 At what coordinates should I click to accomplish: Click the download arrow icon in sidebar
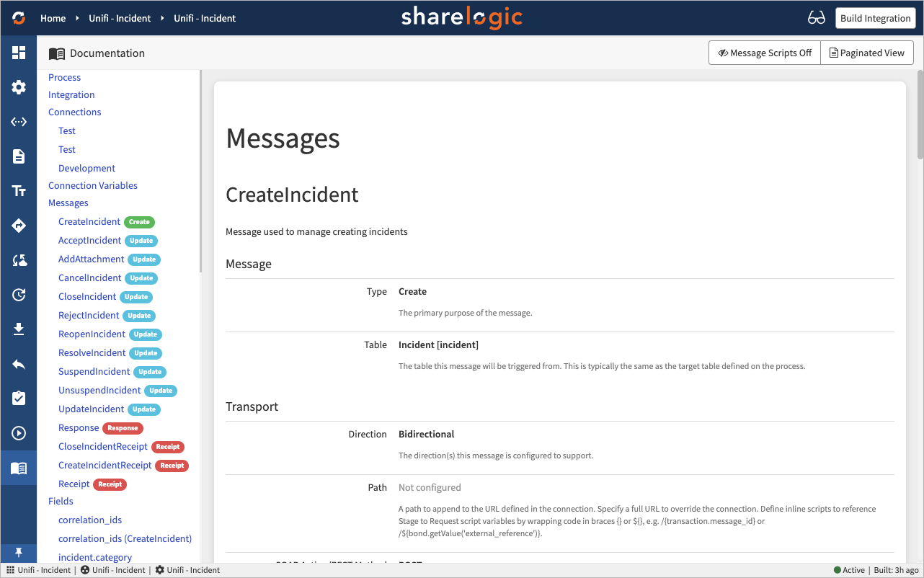click(19, 329)
